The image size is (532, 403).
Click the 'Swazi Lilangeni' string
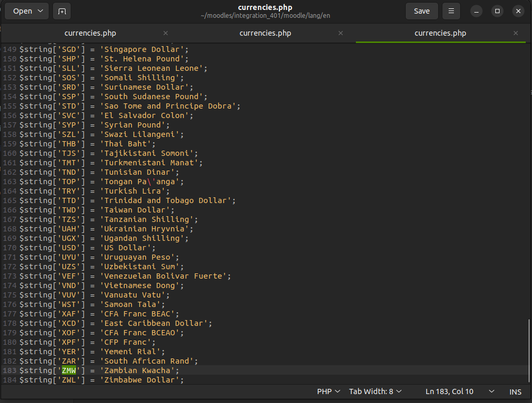pyautogui.click(x=139, y=135)
